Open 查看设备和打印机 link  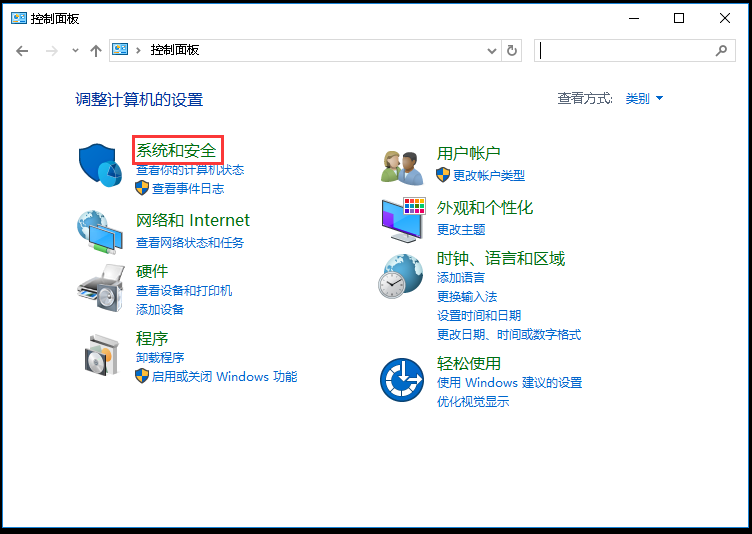[184, 290]
